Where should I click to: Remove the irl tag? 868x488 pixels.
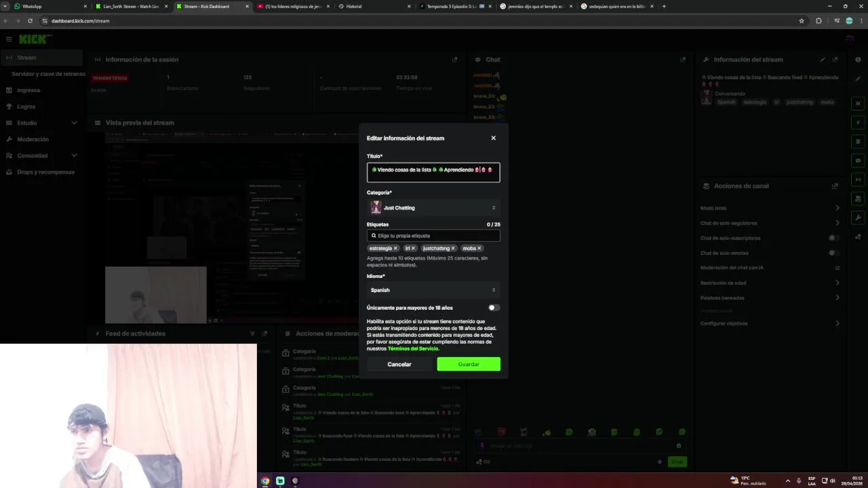coord(413,248)
